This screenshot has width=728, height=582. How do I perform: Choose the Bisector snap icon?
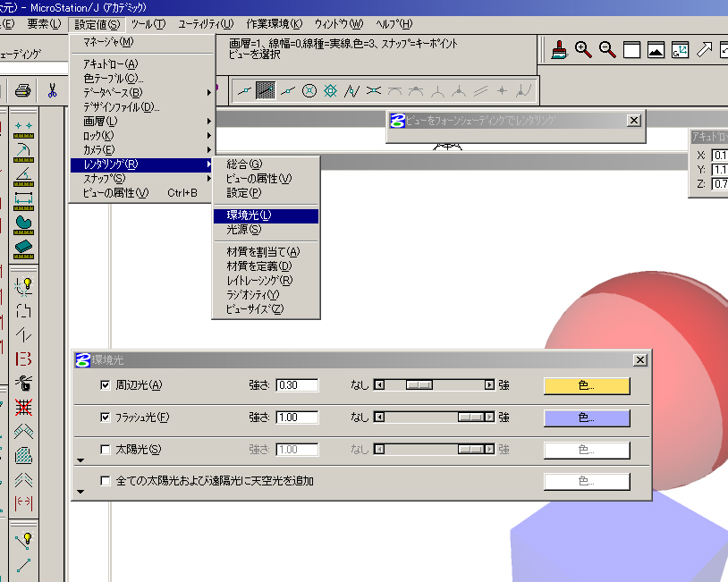pyautogui.click(x=352, y=91)
